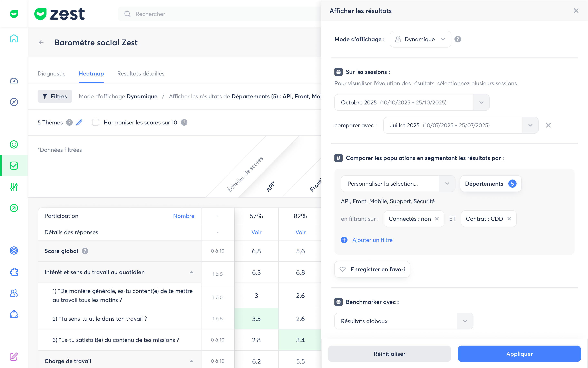Click the compass icon in sidebar
This screenshot has height=368, width=588.
point(14,102)
